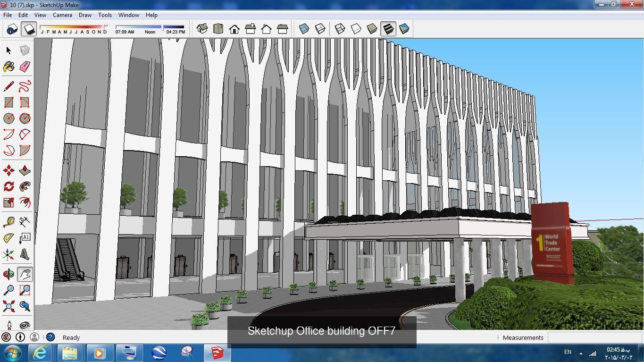This screenshot has height=362, width=644.
Task: Select the Axes tool
Action: 8,254
